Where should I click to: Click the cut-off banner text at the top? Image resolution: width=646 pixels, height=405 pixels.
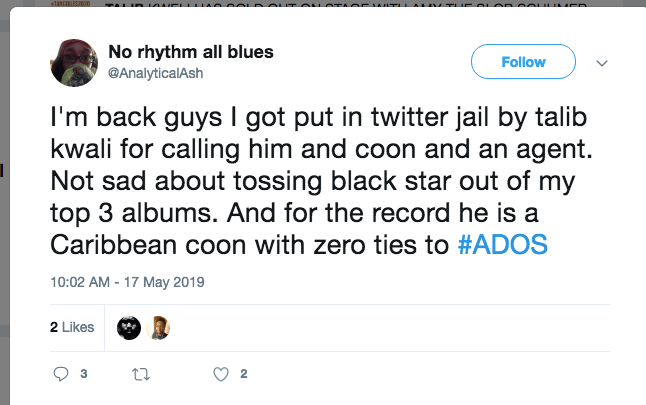[330, 5]
